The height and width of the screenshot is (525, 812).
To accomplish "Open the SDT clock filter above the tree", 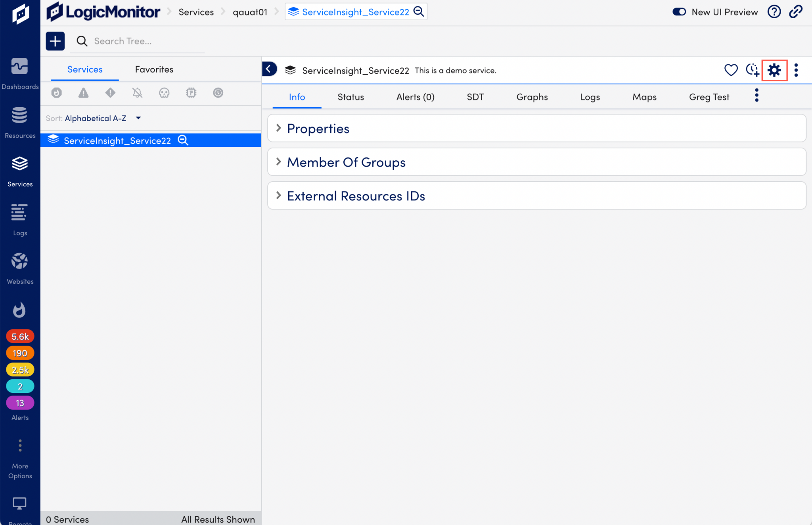I will [x=218, y=92].
